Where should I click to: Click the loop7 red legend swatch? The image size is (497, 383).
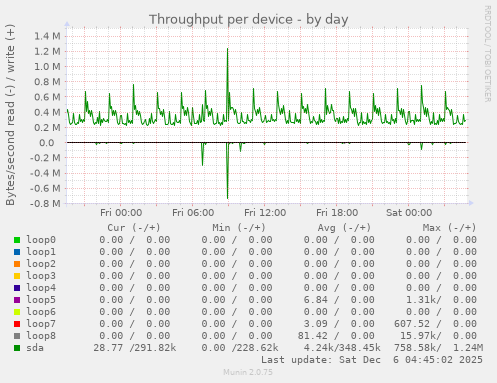pyautogui.click(x=17, y=324)
